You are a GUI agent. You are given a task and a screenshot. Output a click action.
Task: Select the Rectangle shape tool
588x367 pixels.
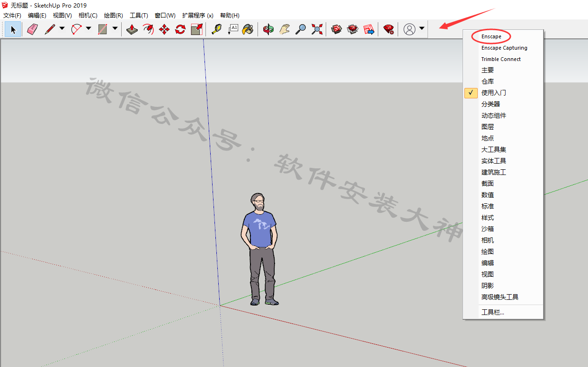[103, 29]
